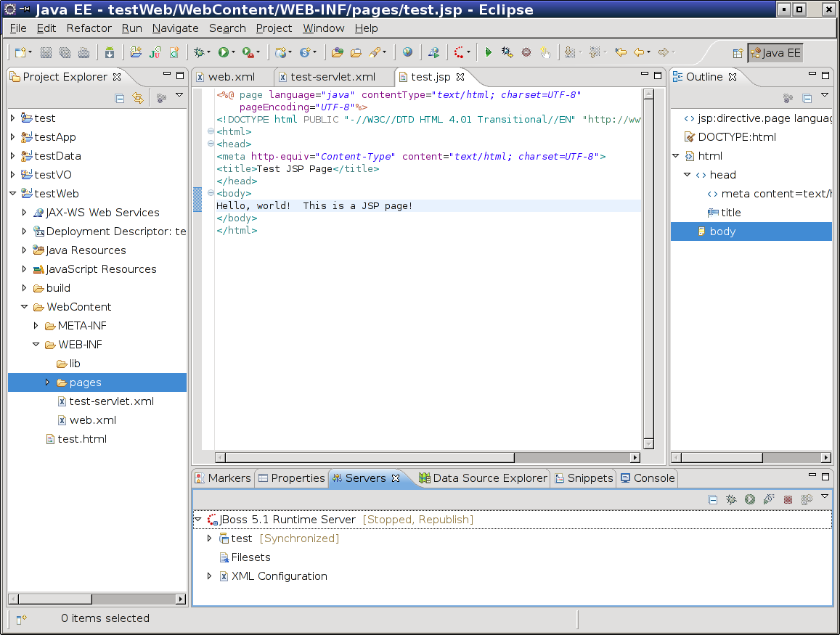Expand the testData project node
The height and width of the screenshot is (635, 840).
13,156
